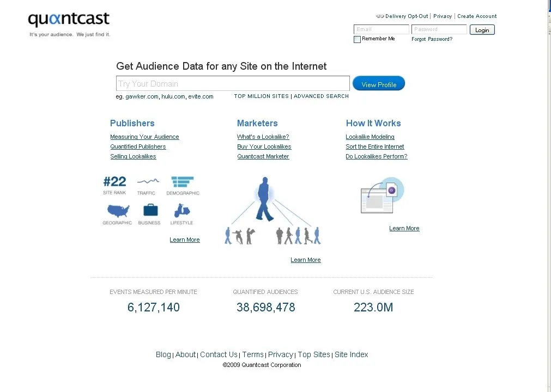Open Forgot Password link
The image size is (551, 392).
pos(432,39)
